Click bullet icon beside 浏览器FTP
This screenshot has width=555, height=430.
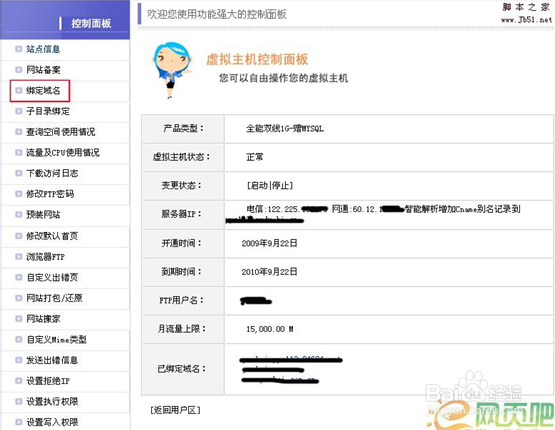[18, 257]
